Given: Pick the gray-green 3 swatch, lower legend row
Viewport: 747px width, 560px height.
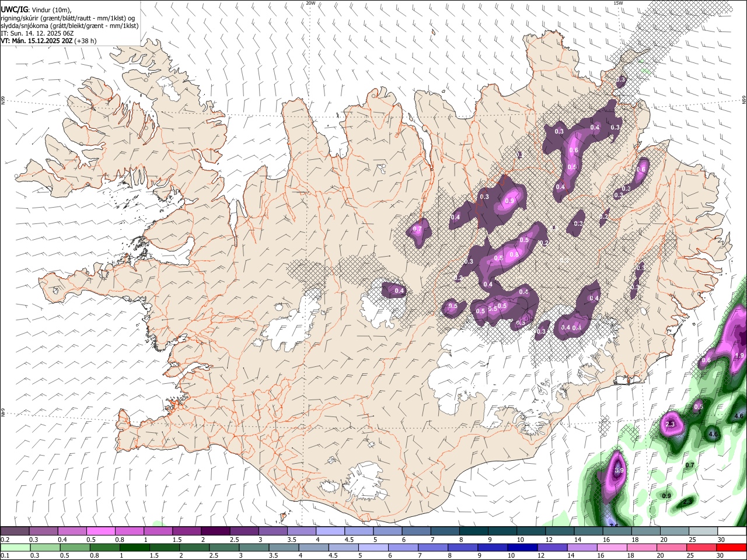Looking at the screenshot, I should click(x=254, y=547).
